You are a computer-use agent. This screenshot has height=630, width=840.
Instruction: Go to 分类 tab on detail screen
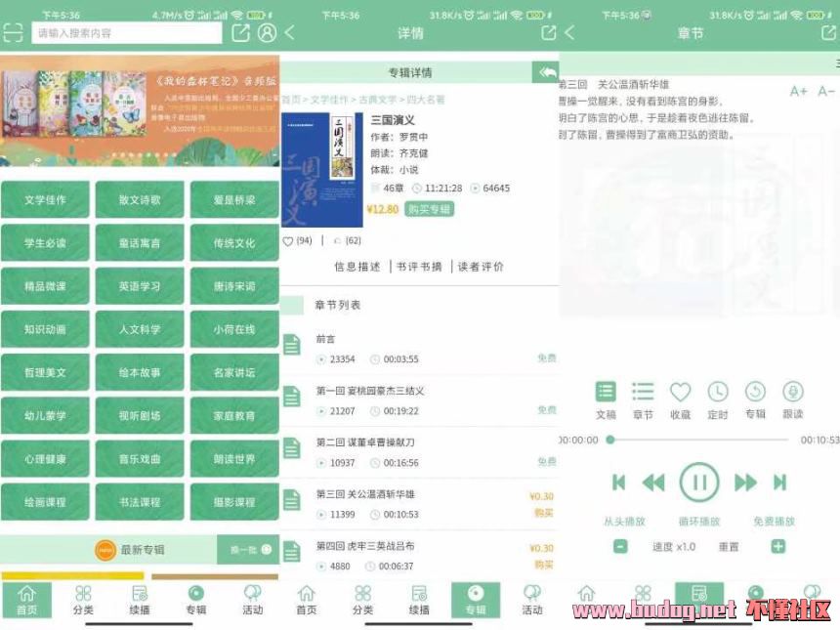362,600
